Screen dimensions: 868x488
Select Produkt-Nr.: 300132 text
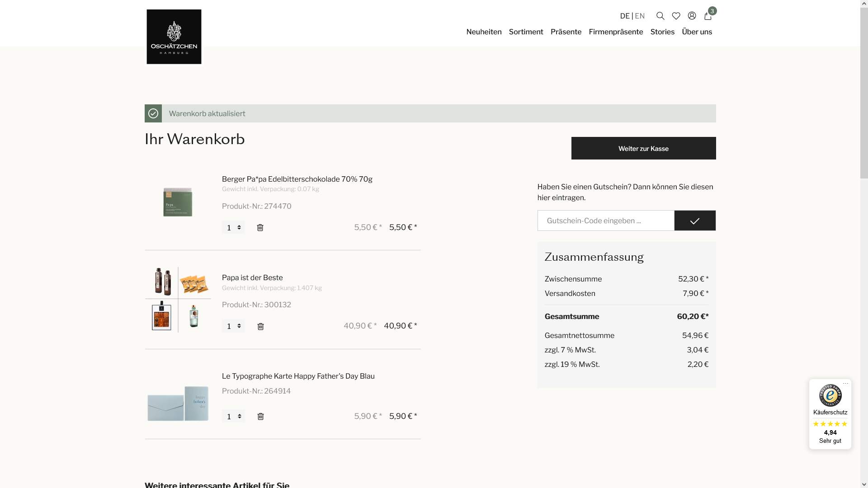[256, 305]
